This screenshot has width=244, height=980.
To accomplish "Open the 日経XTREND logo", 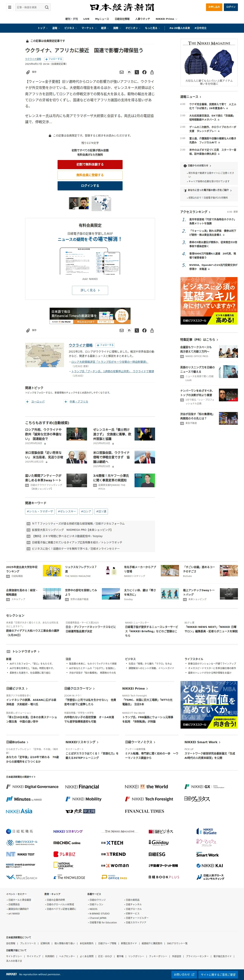I will click(113, 854).
